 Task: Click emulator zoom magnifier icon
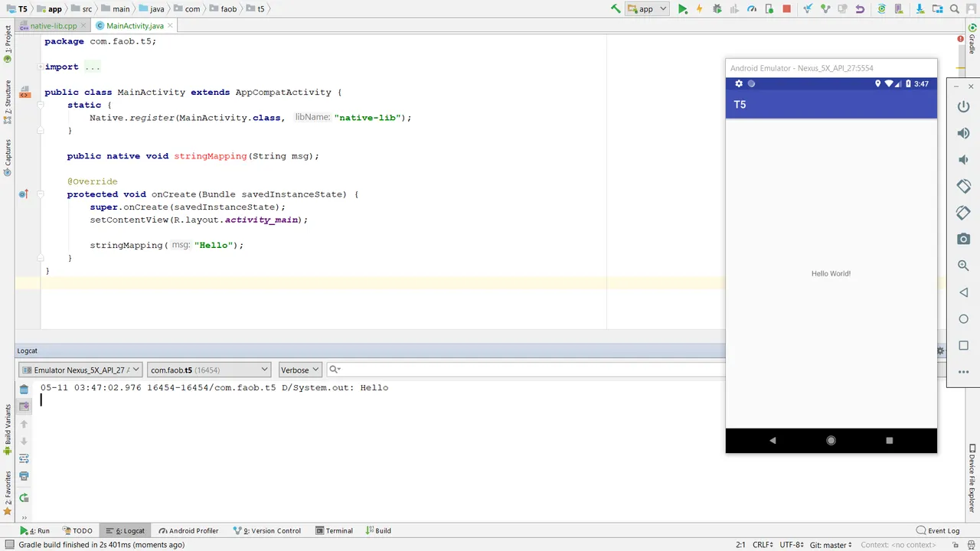(963, 266)
